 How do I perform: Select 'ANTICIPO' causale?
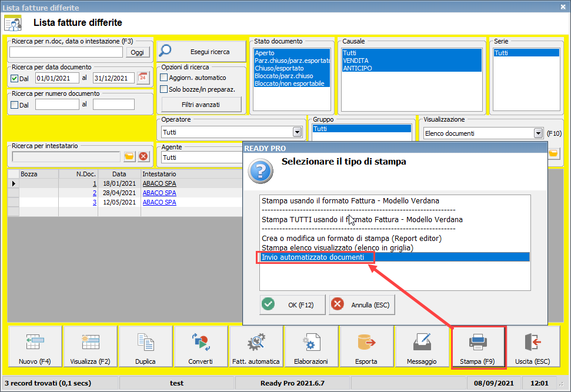412,68
